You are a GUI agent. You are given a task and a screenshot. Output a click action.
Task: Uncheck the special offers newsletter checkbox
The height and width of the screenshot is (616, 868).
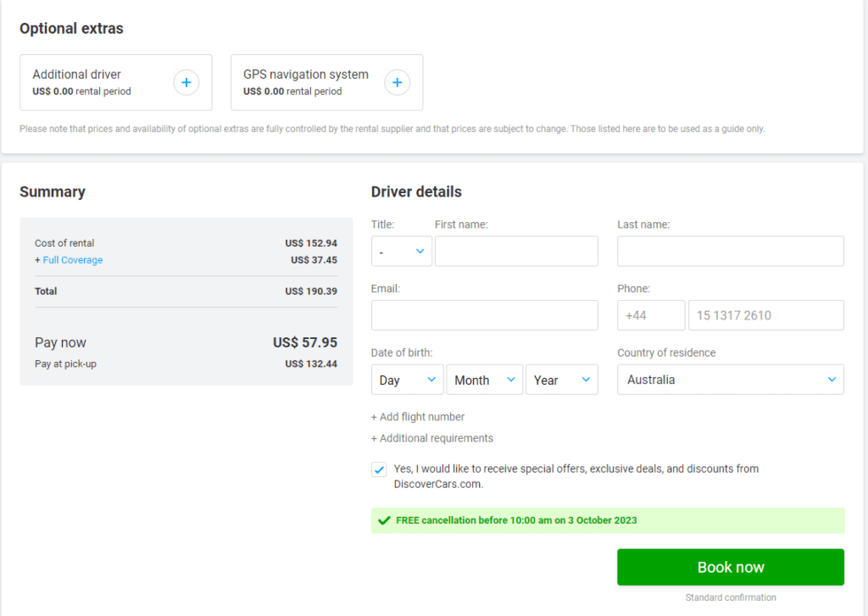(x=379, y=469)
